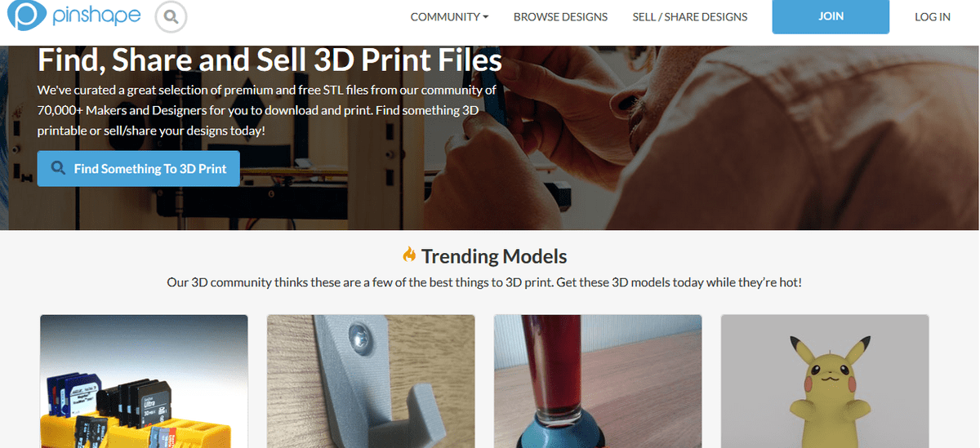The image size is (980, 448).
Task: Click the blue Join button
Action: tap(831, 16)
